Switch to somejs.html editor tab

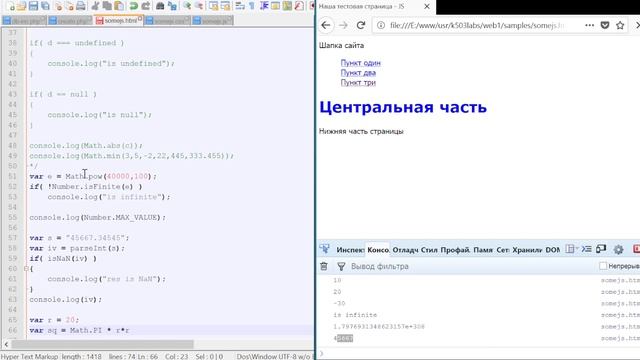coord(119,20)
